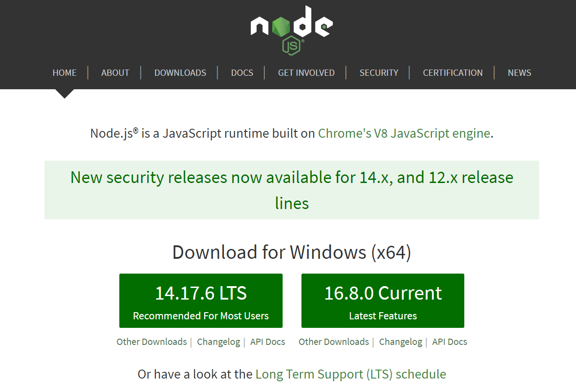Image resolution: width=576 pixels, height=392 pixels.
Task: Click the 'Download for Windows (x64)' heading
Action: coord(292,252)
